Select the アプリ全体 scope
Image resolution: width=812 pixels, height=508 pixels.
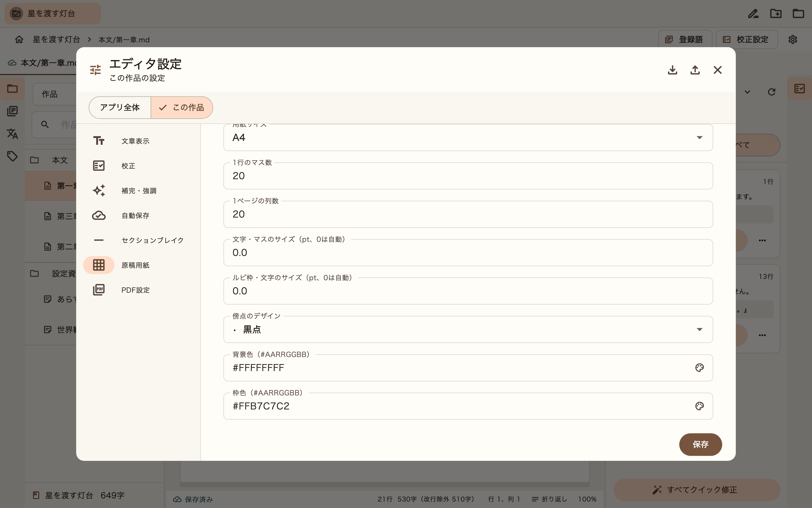[120, 108]
